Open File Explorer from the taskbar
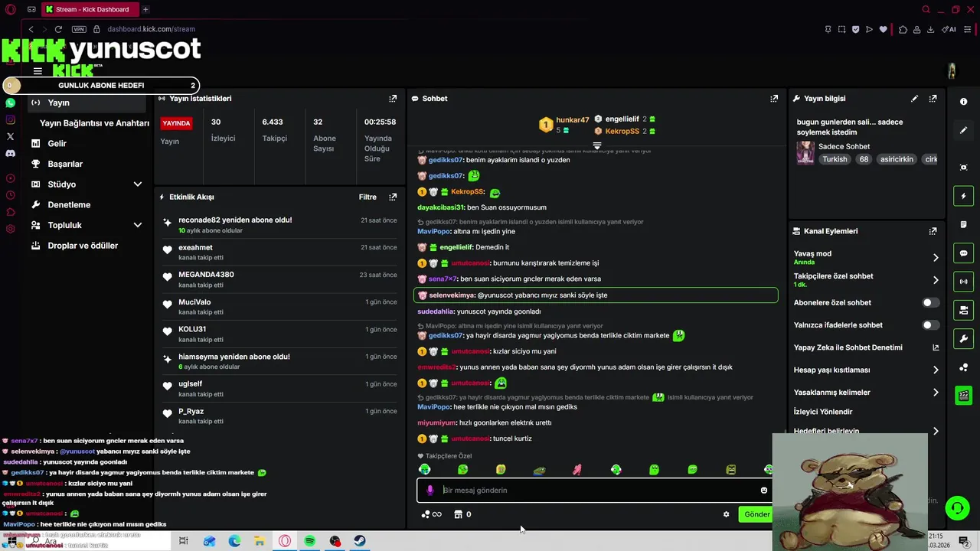Image resolution: width=980 pixels, height=551 pixels. [260, 541]
